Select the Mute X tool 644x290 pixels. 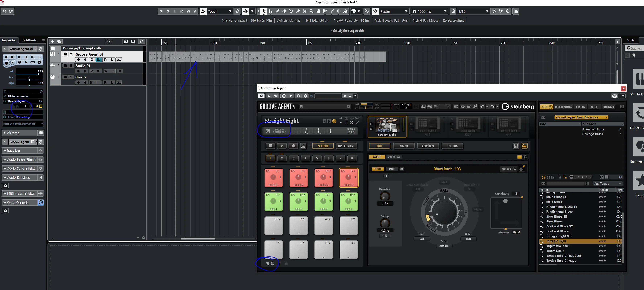(x=304, y=11)
